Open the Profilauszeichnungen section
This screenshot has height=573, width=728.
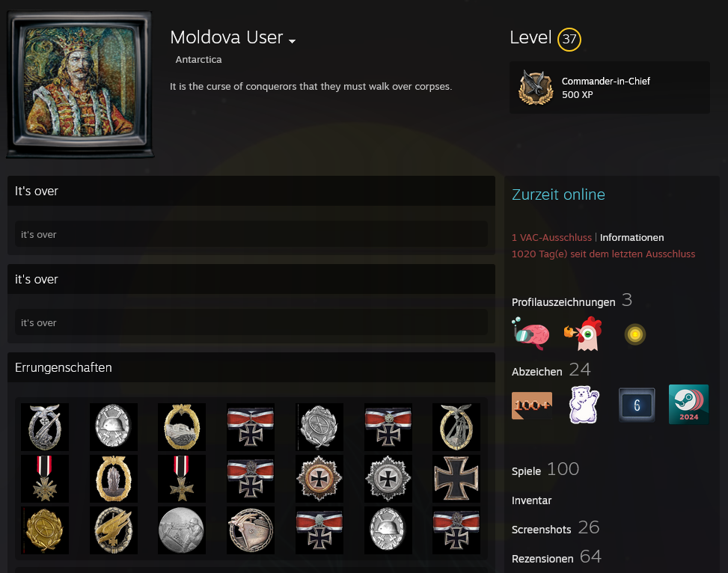[563, 302]
